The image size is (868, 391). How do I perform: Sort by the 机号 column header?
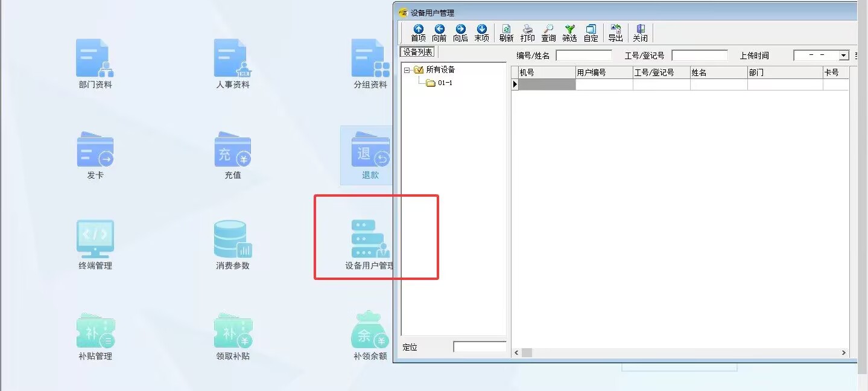click(546, 72)
